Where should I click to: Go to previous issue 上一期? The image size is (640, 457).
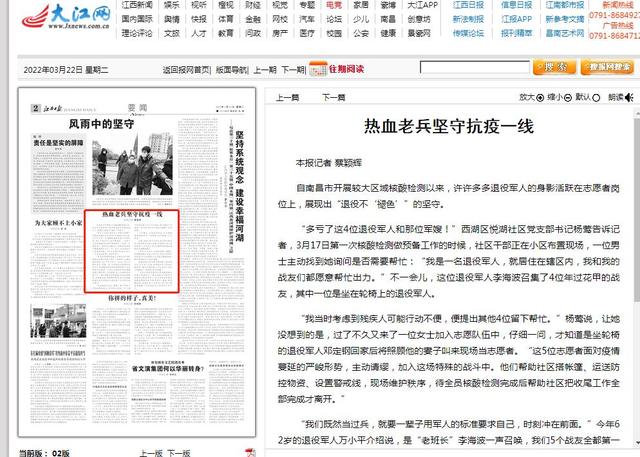(265, 70)
